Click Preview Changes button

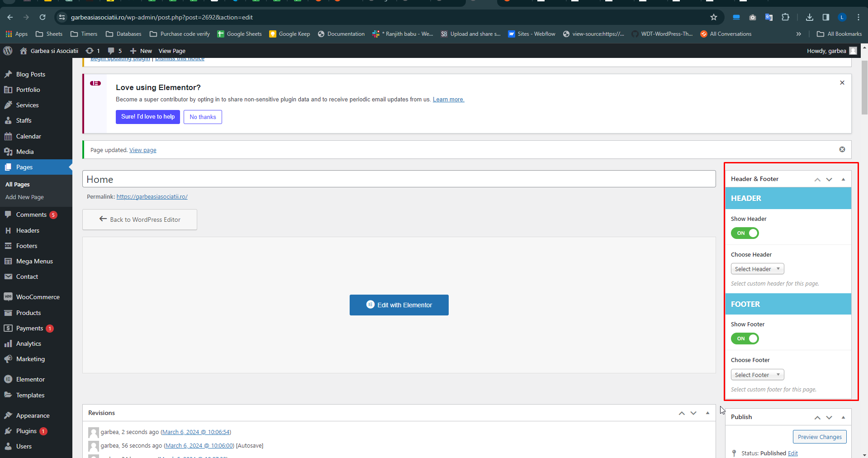[x=820, y=437]
